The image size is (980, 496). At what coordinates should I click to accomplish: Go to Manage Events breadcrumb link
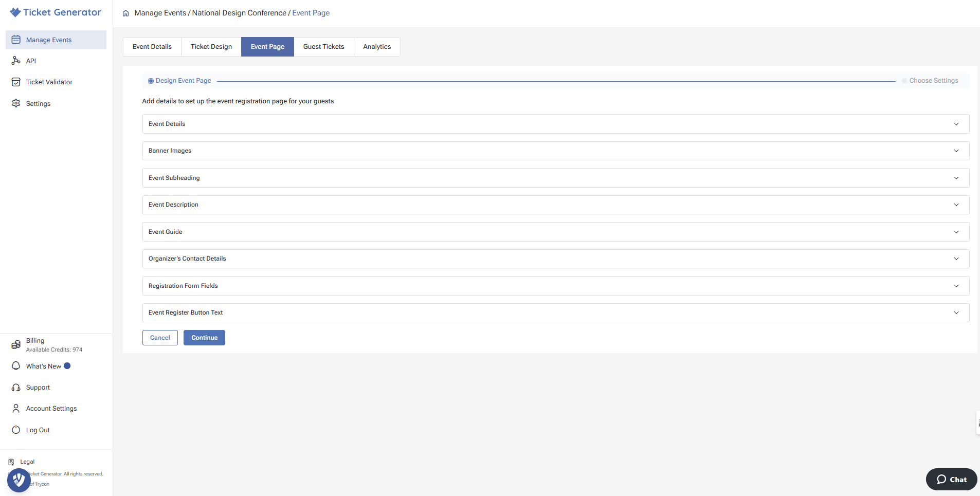click(x=160, y=13)
